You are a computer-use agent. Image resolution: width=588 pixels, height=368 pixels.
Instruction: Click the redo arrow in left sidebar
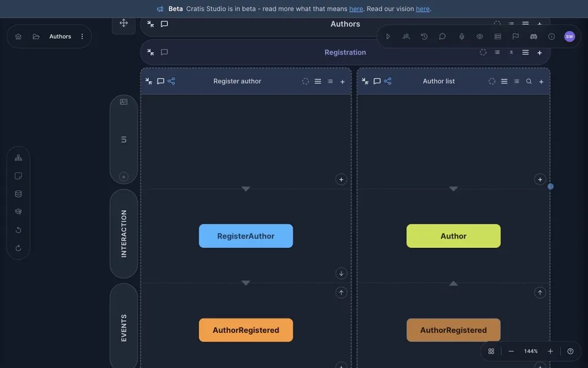click(18, 248)
